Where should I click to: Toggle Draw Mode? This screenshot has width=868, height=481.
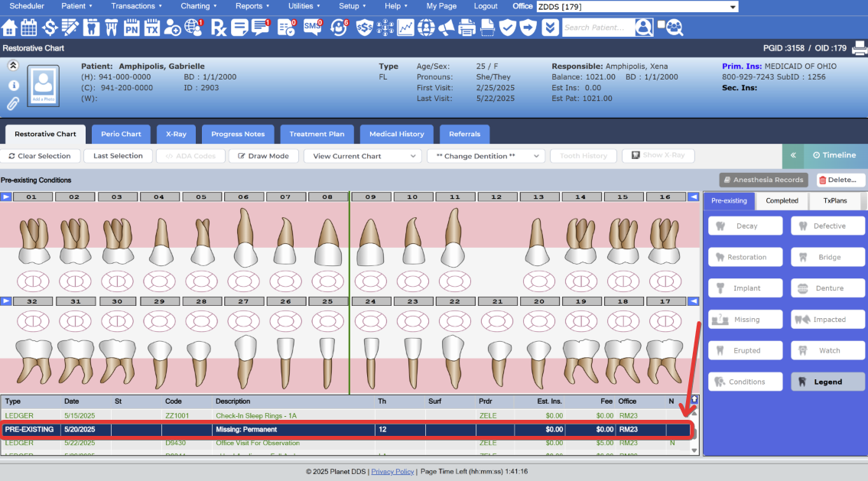point(264,156)
